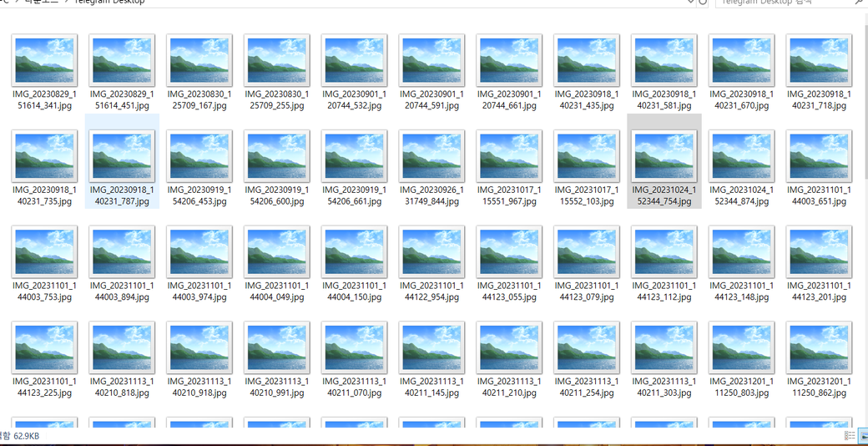The height and width of the screenshot is (446, 868).
Task: Select file IMG_20231101_144123_201.jpg
Action: click(819, 252)
